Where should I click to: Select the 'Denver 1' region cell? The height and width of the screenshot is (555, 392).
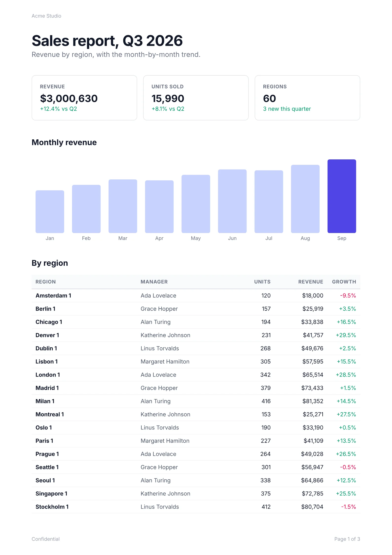47,335
